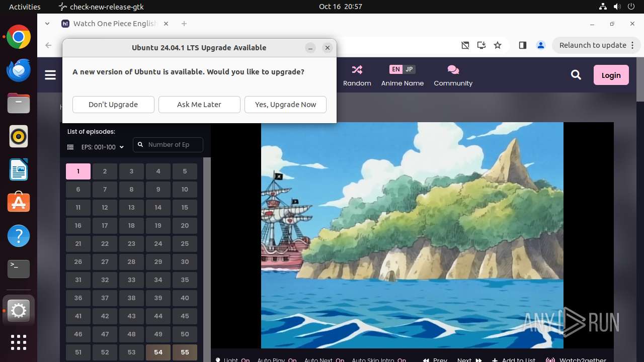Select episode 30
Image resolution: width=644 pixels, height=362 pixels.
pyautogui.click(x=185, y=262)
